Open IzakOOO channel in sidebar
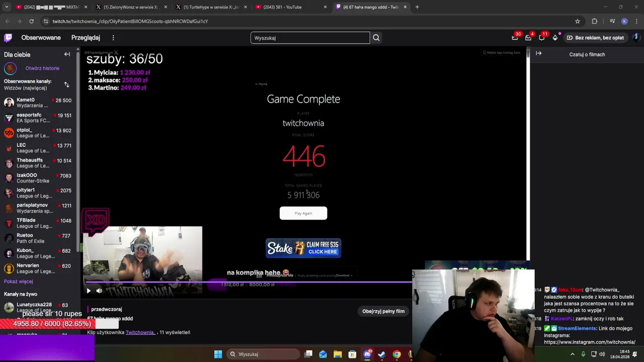The width and height of the screenshot is (644, 362). (x=38, y=178)
